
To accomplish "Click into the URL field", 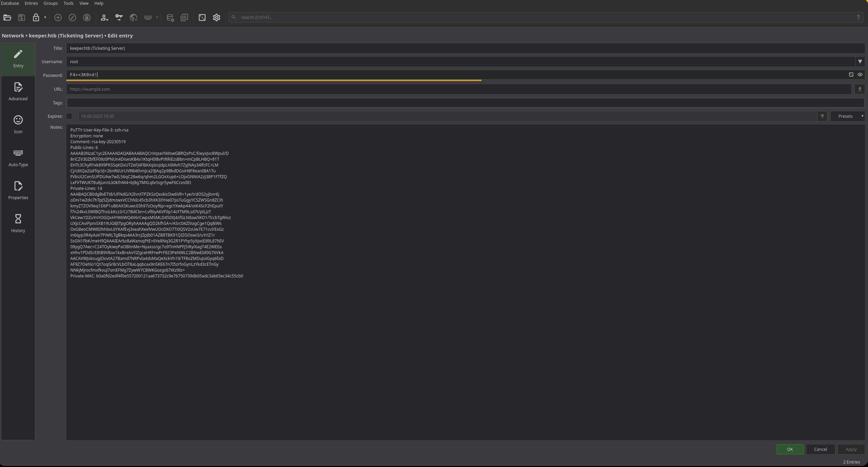I will tap(459, 89).
